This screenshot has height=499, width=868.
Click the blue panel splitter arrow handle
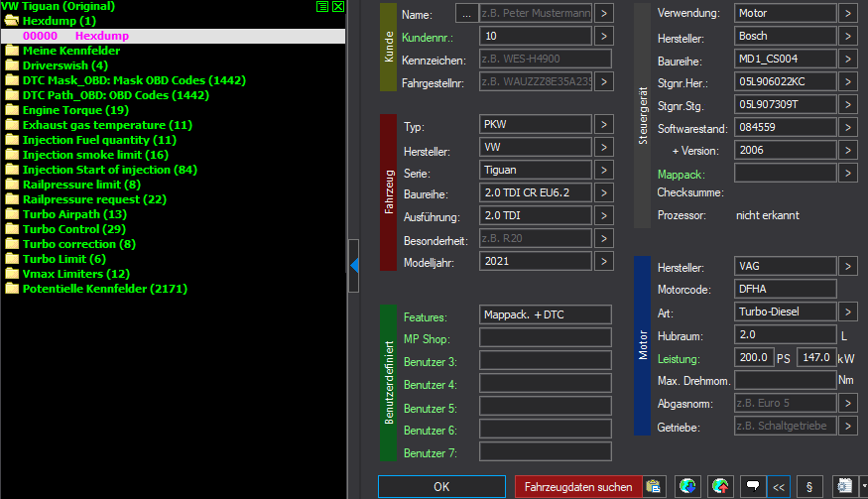coord(353,263)
